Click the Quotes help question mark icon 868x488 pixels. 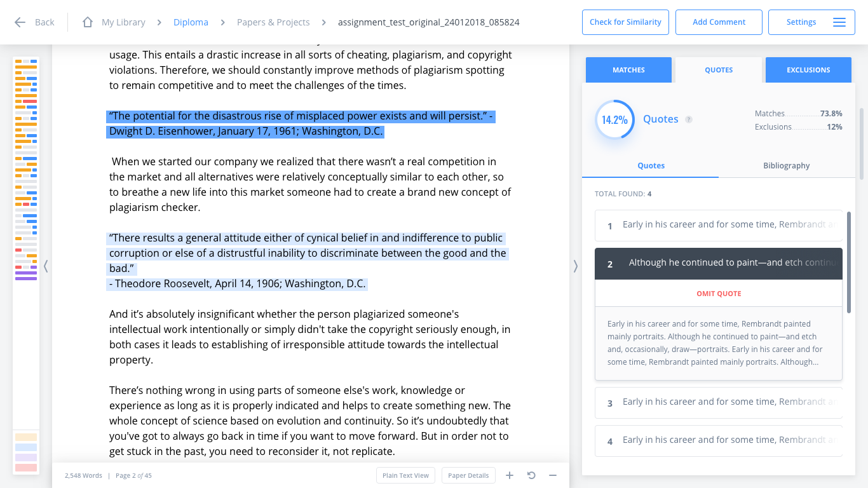click(x=689, y=119)
